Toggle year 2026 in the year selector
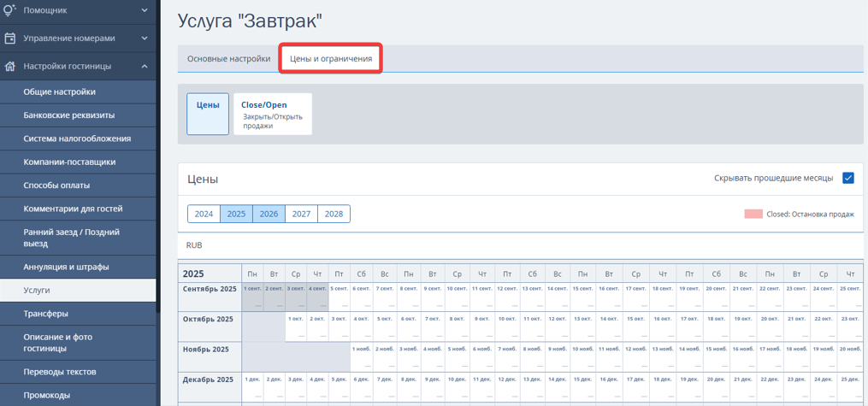The image size is (868, 406). tap(269, 214)
